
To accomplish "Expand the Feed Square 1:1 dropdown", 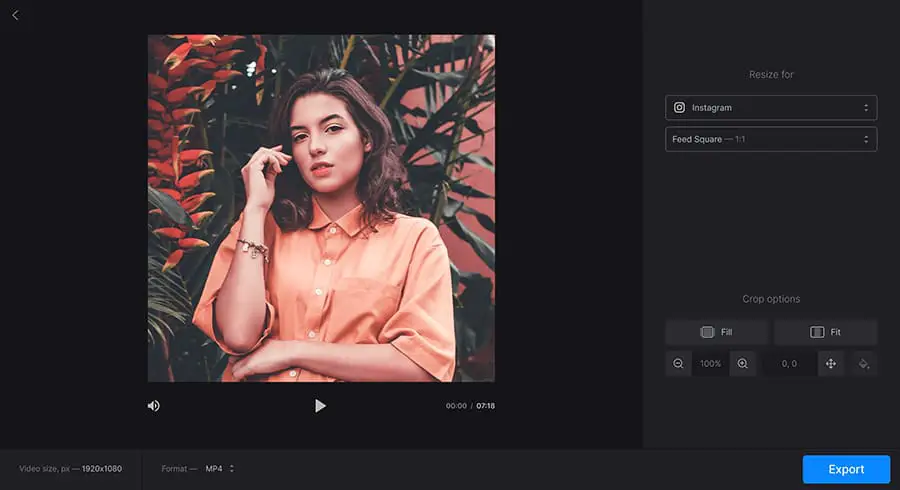I will (x=771, y=139).
